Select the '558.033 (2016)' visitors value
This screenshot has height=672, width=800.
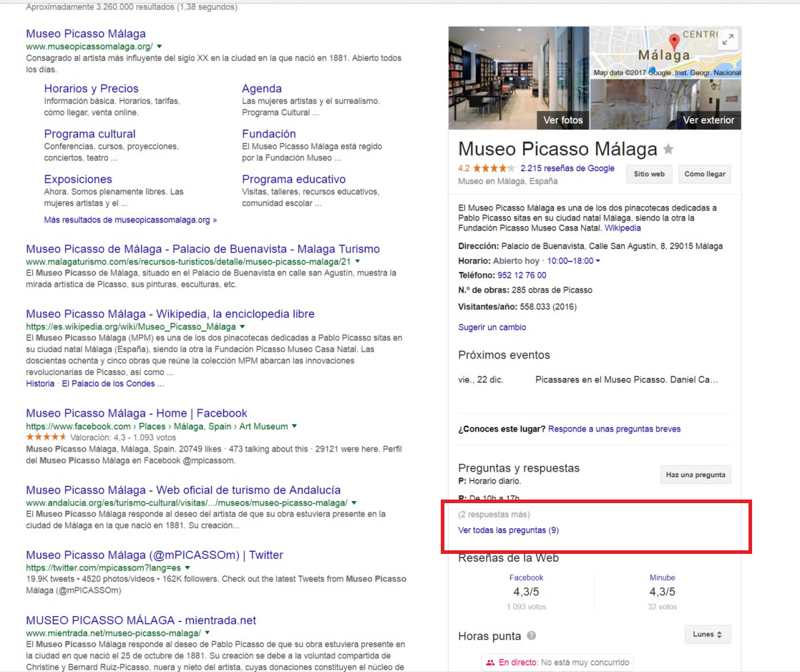pyautogui.click(x=548, y=307)
